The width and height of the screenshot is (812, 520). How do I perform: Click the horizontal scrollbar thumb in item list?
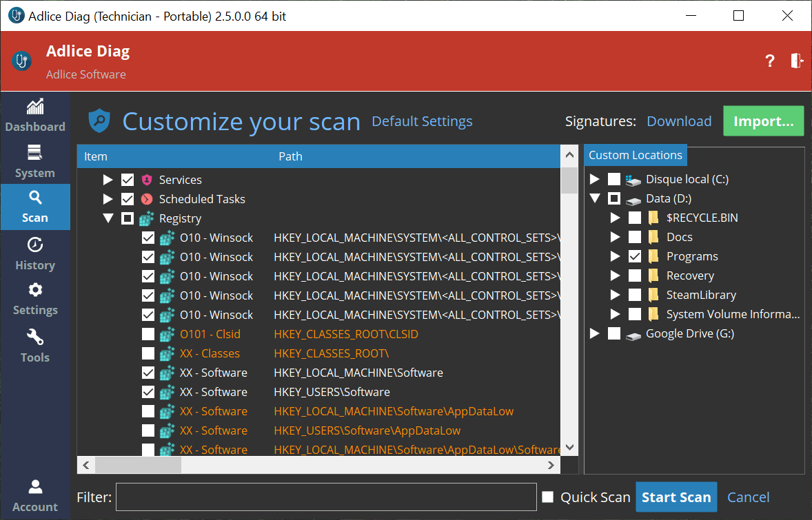(138, 466)
